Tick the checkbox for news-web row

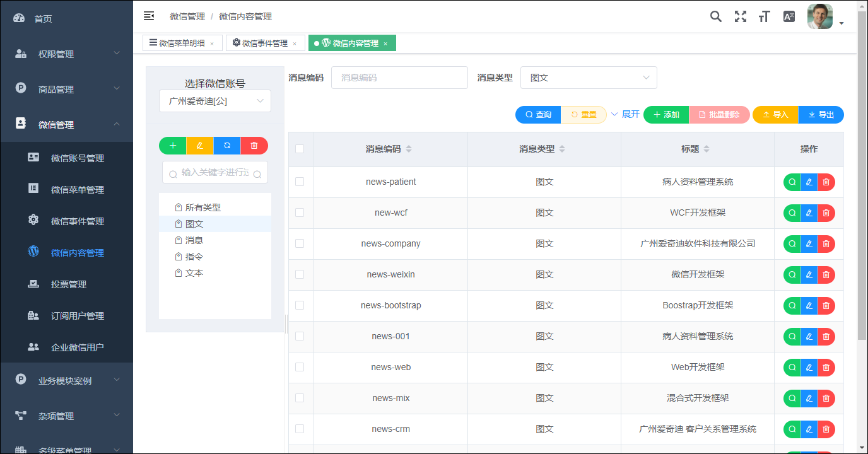pos(300,367)
